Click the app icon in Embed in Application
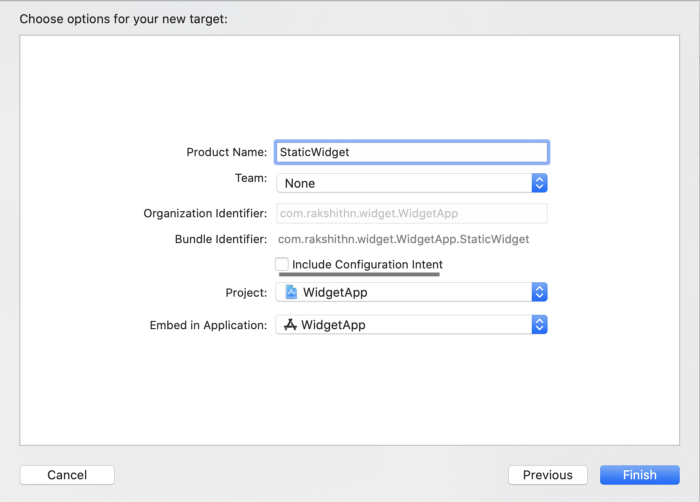 pyautogui.click(x=291, y=325)
